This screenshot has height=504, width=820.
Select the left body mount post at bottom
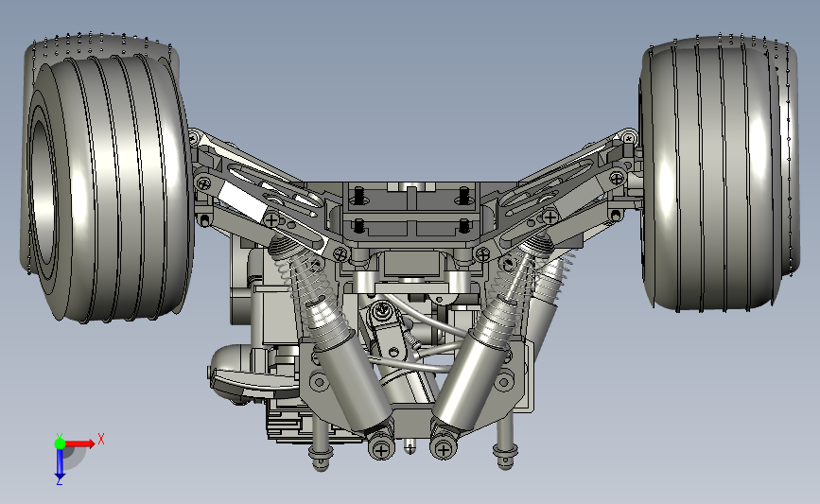click(321, 443)
